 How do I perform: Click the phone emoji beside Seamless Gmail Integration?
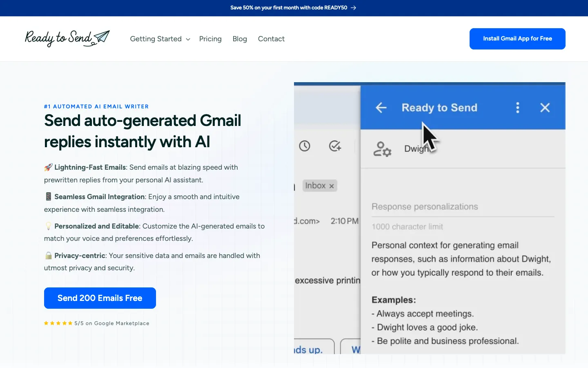point(48,197)
